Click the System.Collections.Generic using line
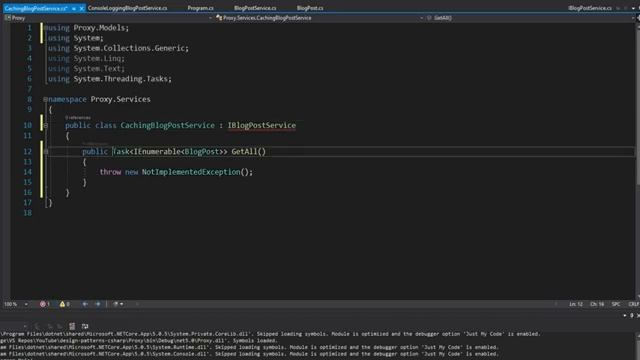The width and height of the screenshot is (640, 360). pos(118,48)
